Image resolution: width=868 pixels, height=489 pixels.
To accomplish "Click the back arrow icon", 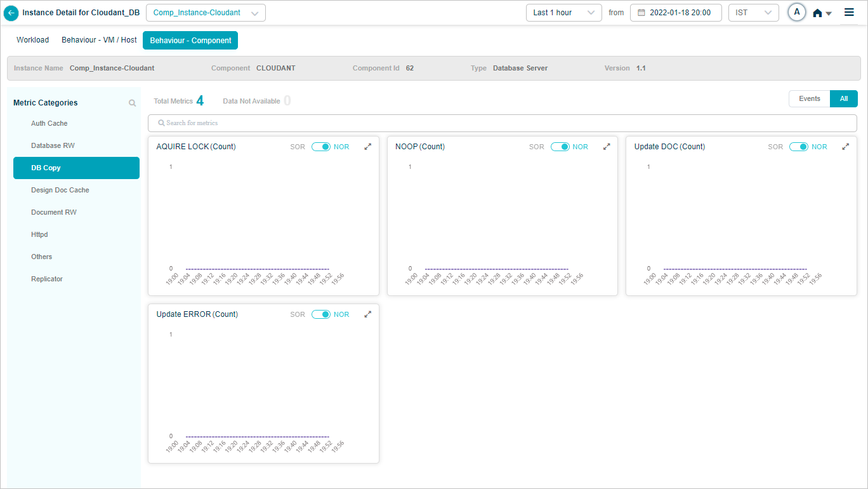I will [11, 13].
